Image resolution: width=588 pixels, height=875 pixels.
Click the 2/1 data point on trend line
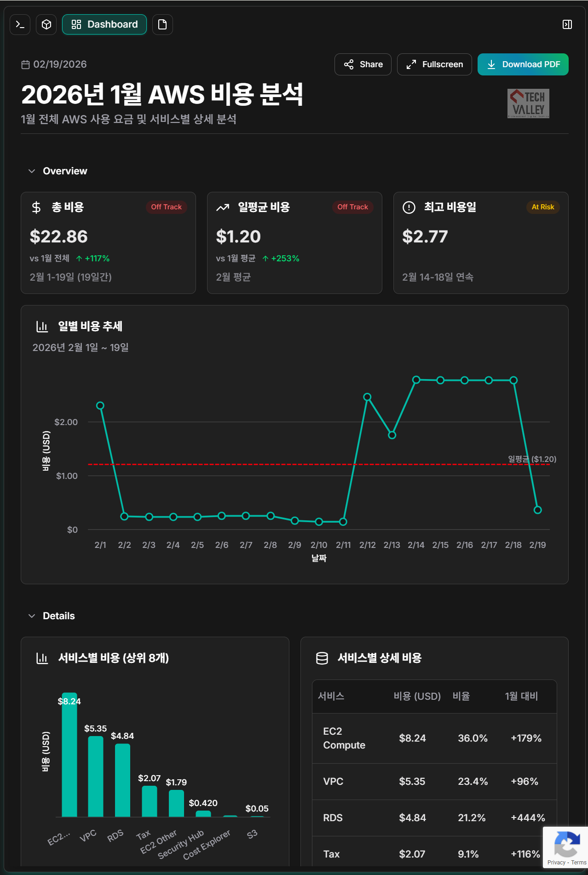(x=100, y=406)
